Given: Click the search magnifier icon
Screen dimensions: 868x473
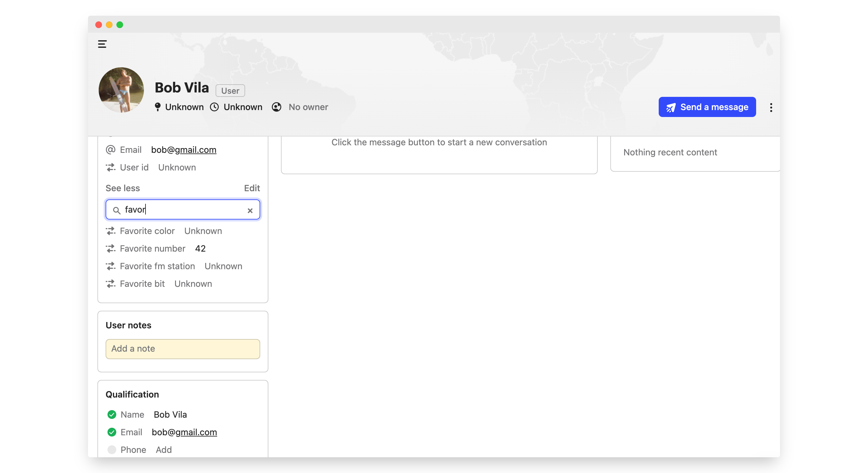Looking at the screenshot, I should click(117, 210).
